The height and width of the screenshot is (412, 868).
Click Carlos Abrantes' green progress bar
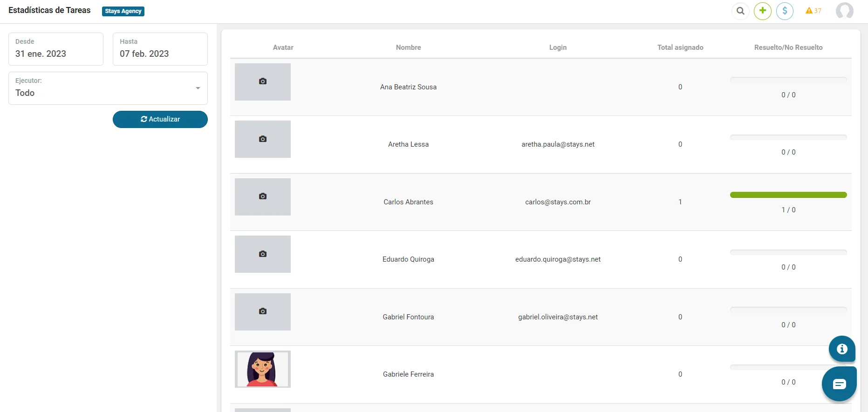[x=788, y=195]
